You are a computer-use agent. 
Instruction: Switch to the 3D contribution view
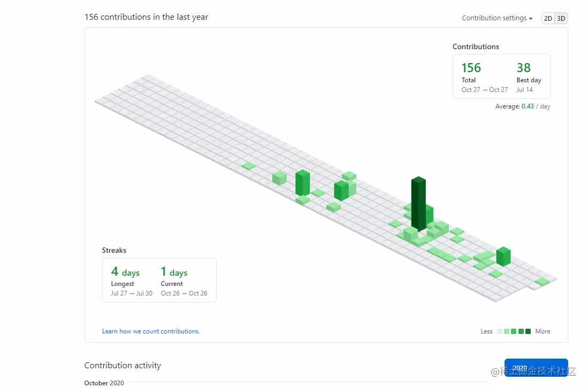click(561, 18)
